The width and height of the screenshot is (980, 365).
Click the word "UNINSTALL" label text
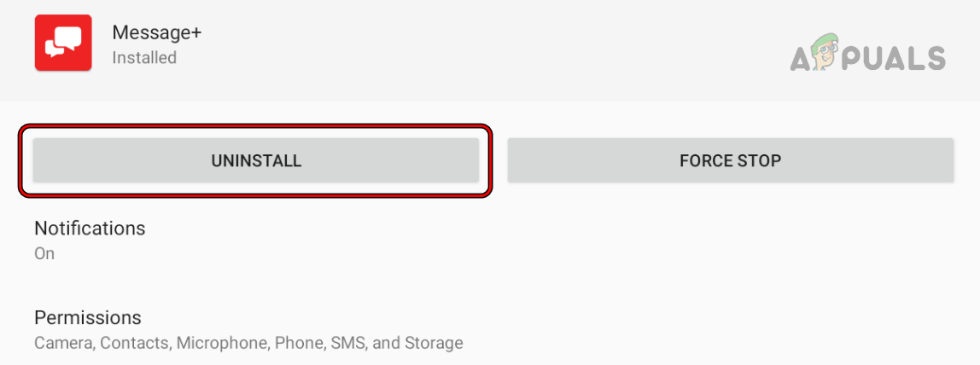(256, 160)
